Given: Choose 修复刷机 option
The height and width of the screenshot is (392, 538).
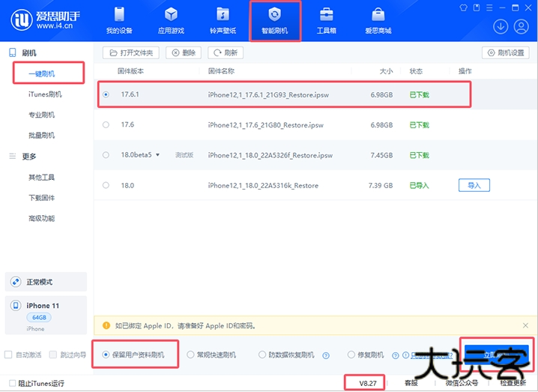Looking at the screenshot, I should 366,355.
